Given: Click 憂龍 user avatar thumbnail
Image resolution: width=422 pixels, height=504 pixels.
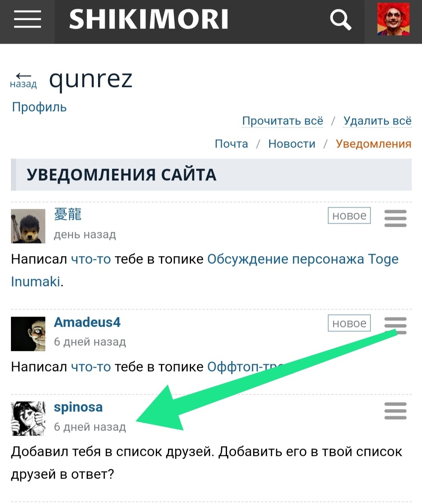Looking at the screenshot, I should click(x=28, y=226).
